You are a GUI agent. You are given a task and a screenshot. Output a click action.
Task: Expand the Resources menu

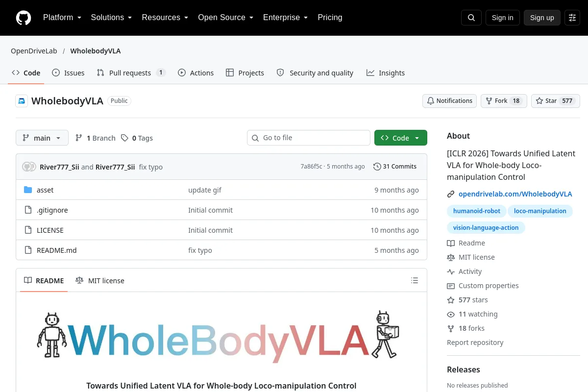[x=165, y=18]
